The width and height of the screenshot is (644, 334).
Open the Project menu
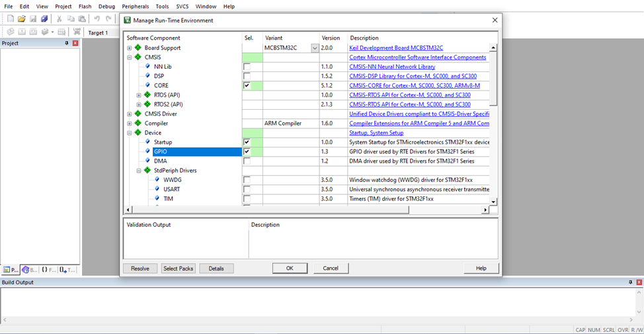[x=63, y=6]
